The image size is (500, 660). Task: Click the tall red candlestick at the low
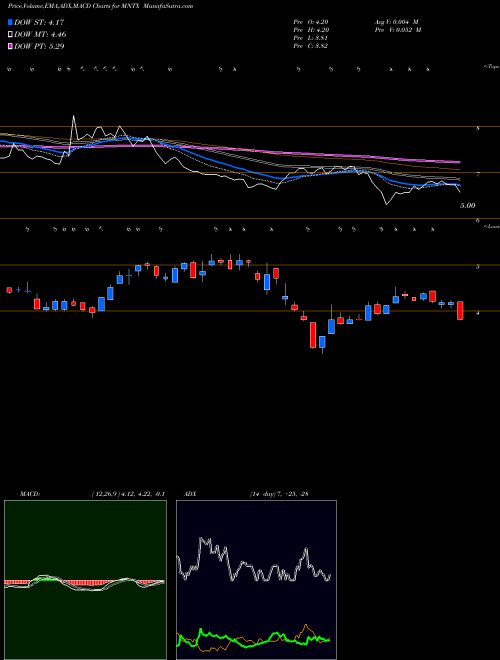coord(313,335)
